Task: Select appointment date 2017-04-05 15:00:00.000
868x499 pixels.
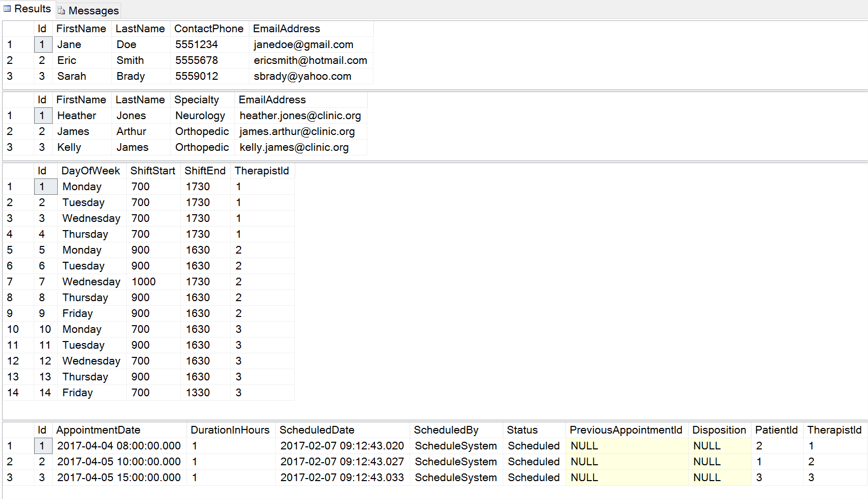Action: click(x=120, y=478)
